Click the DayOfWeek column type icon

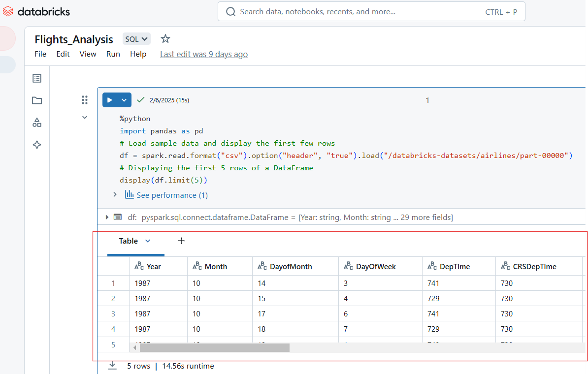coord(348,266)
